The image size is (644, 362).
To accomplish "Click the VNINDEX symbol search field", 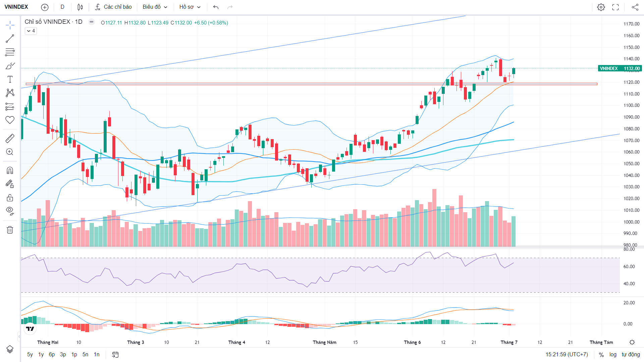I will pos(16,7).
